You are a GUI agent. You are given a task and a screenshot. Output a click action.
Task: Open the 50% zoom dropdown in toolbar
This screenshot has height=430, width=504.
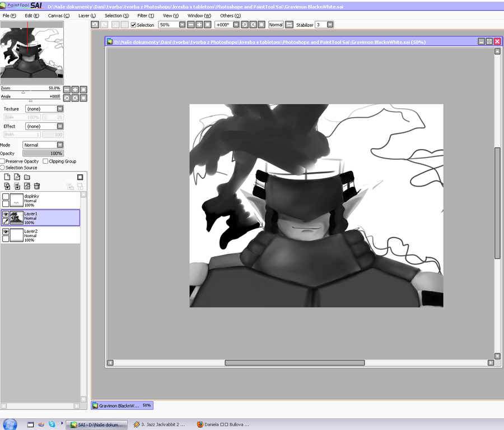coord(182,25)
